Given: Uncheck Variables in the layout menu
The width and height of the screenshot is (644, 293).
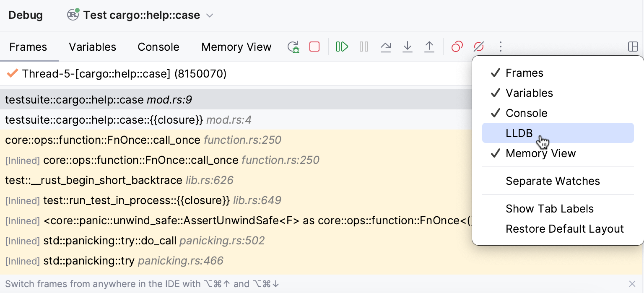Looking at the screenshot, I should click(529, 93).
